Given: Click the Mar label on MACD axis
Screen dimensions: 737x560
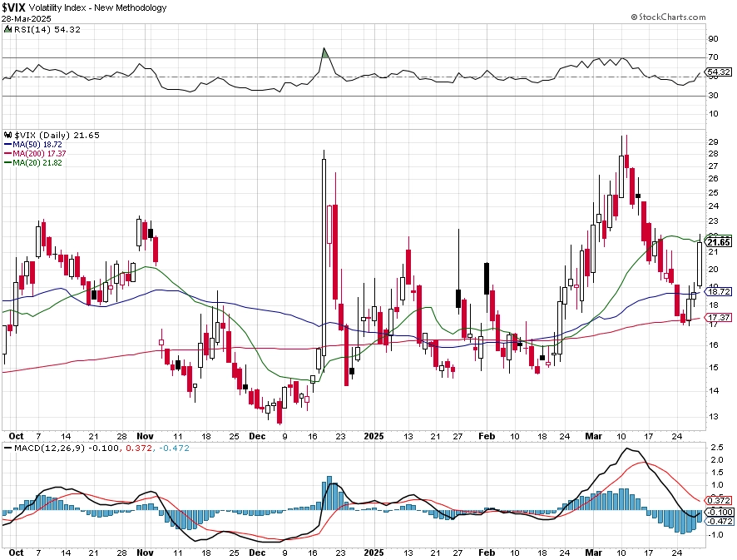Looking at the screenshot, I should (x=594, y=553).
